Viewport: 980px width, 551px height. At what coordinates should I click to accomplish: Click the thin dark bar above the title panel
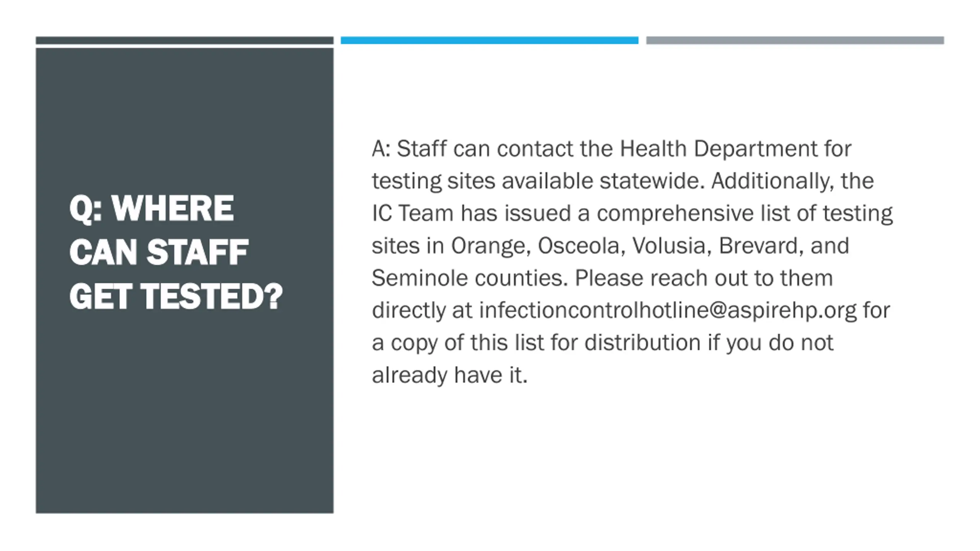[185, 40]
